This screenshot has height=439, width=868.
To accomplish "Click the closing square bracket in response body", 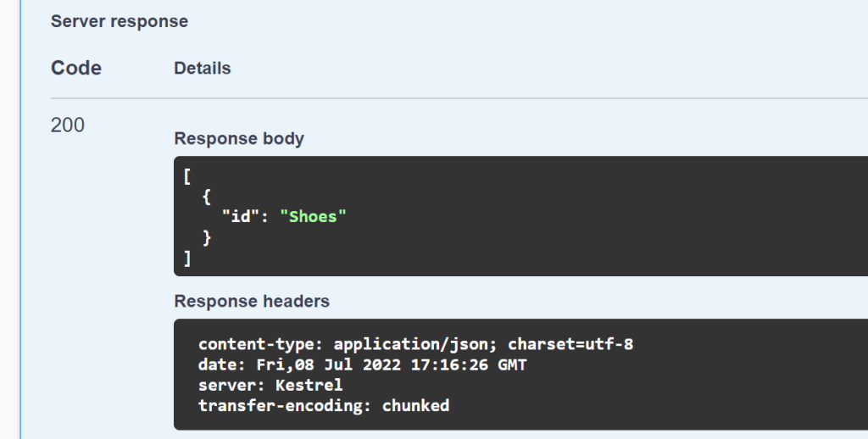I will click(187, 258).
